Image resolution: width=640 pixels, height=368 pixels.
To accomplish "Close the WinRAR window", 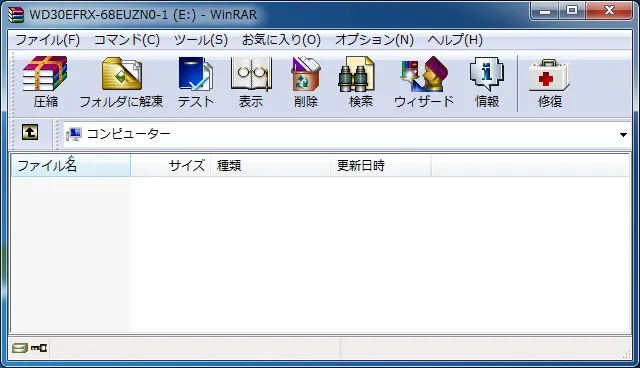I will 609,11.
